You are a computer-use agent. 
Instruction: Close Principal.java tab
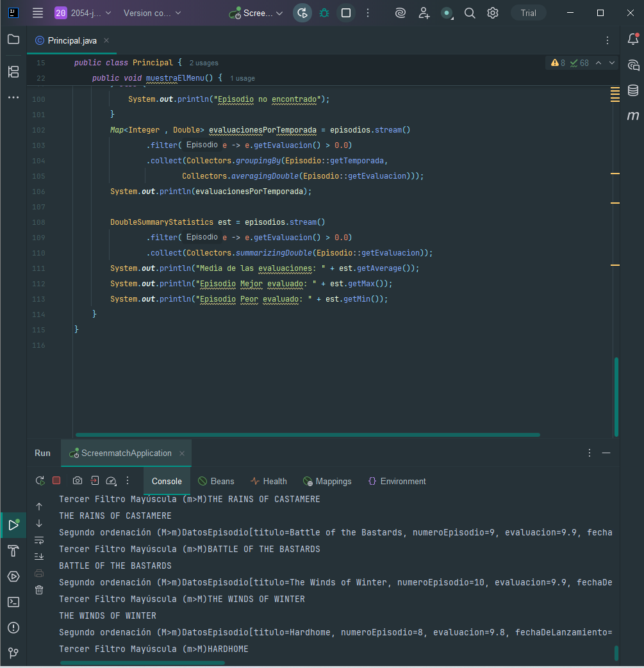106,40
